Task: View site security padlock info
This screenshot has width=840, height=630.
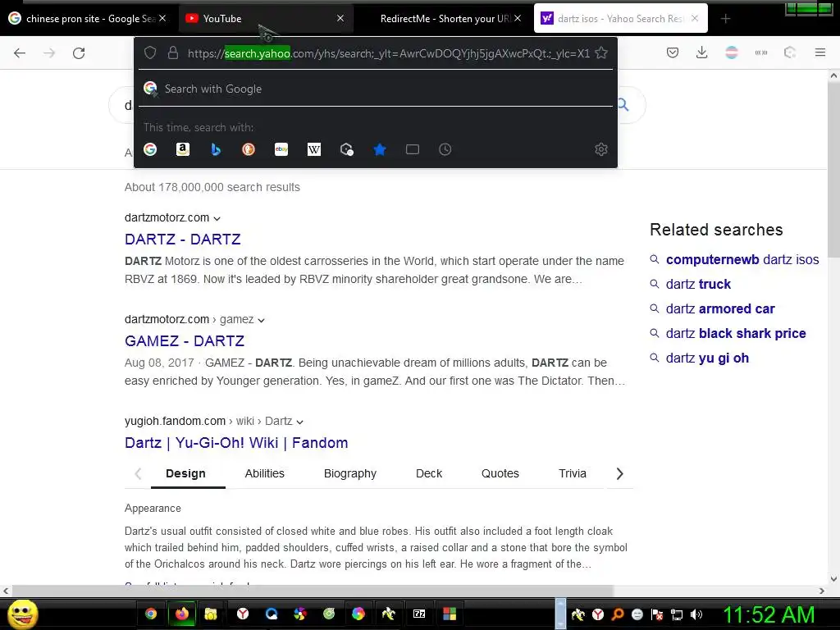Action: click(172, 52)
